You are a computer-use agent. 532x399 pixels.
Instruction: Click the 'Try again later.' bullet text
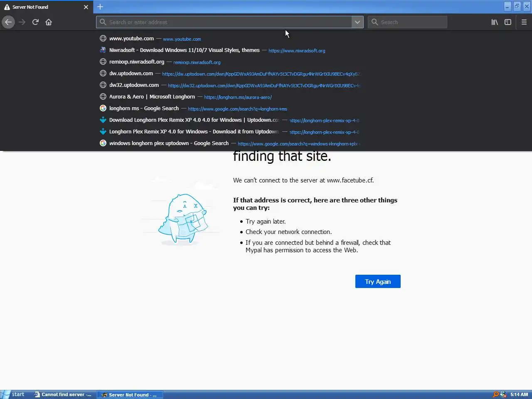tap(266, 222)
